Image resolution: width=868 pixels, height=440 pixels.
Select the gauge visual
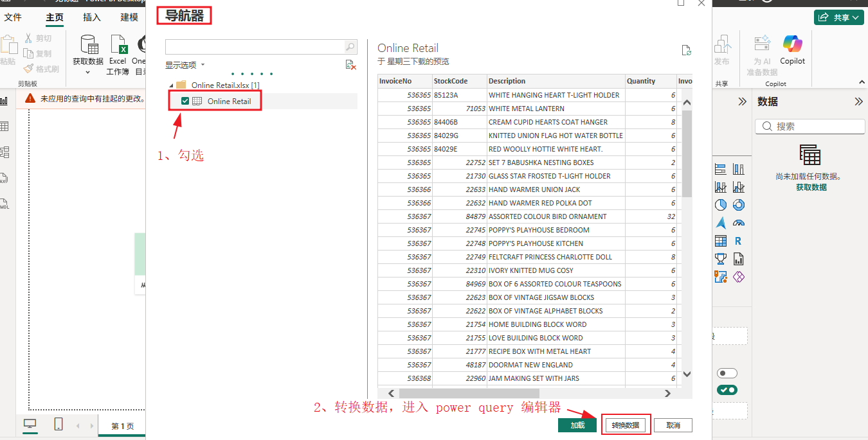click(x=739, y=223)
